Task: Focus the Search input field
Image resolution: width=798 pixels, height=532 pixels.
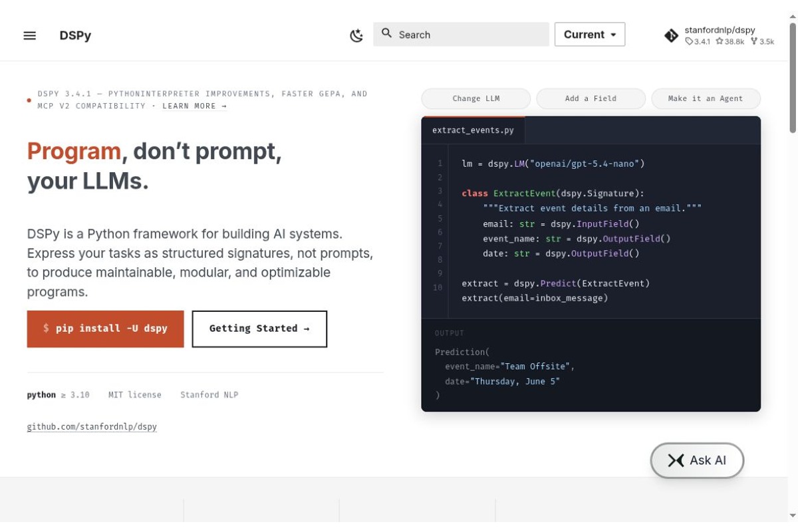Action: coord(462,35)
